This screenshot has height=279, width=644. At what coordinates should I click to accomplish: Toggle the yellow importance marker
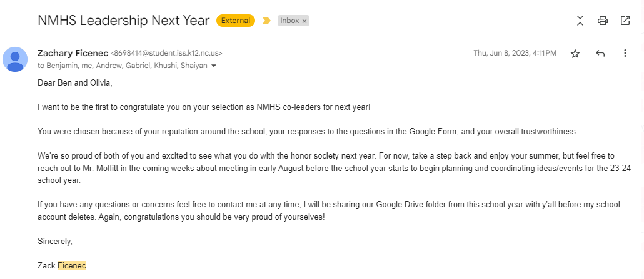267,21
